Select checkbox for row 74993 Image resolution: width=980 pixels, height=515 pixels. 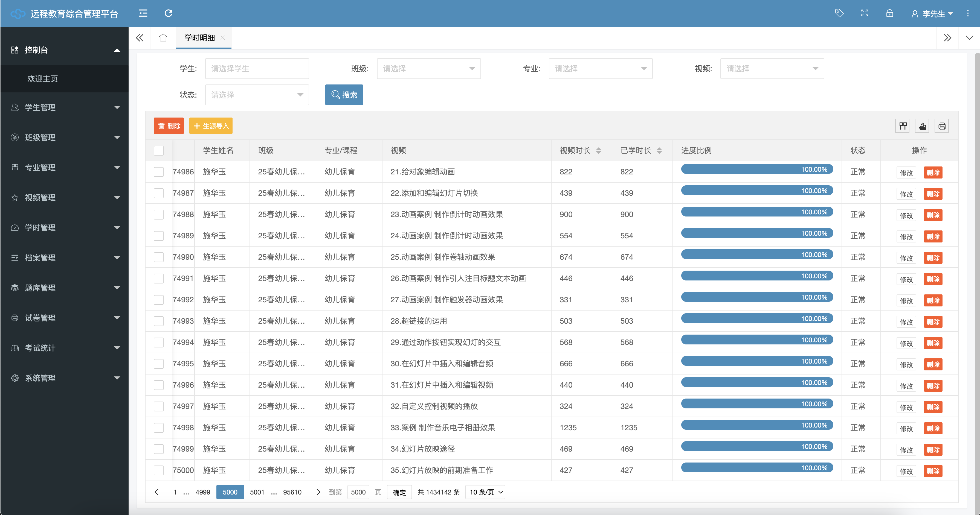(159, 321)
